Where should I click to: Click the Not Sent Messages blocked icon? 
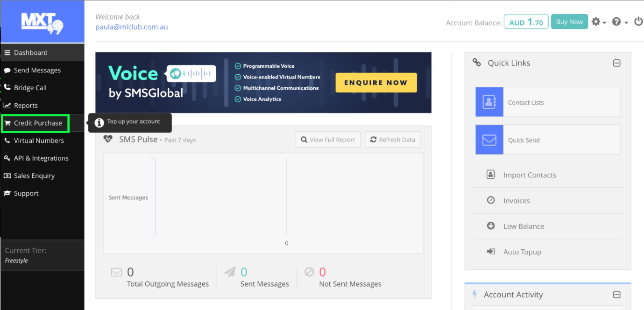click(309, 271)
